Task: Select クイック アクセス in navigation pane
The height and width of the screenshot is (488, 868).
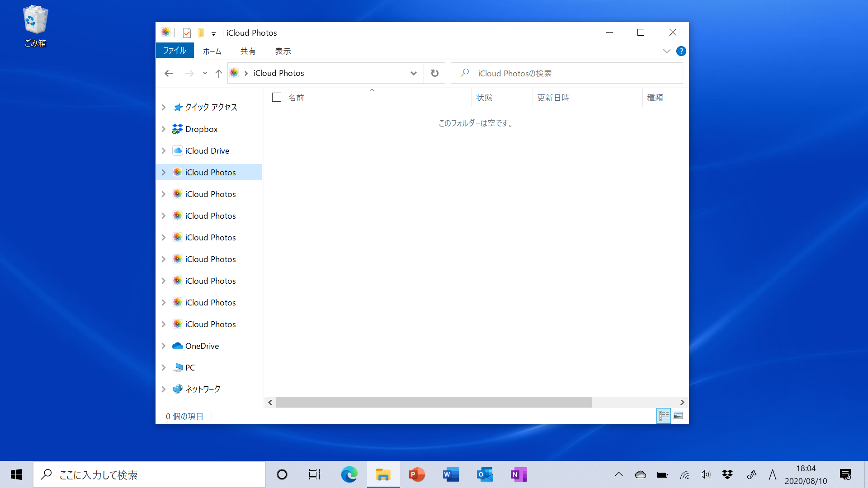Action: click(x=211, y=107)
